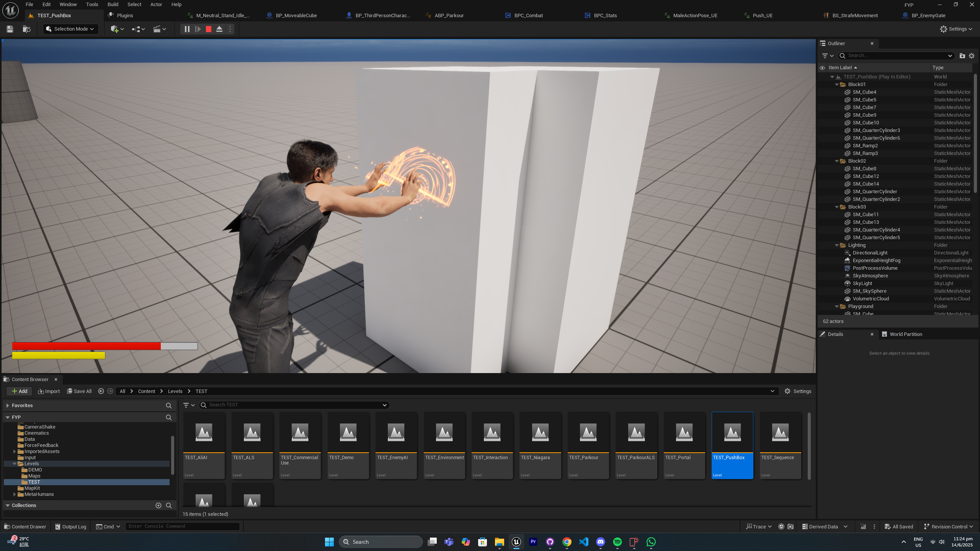Viewport: 980px width, 551px height.
Task: Click the Save All button
Action: [x=79, y=391]
